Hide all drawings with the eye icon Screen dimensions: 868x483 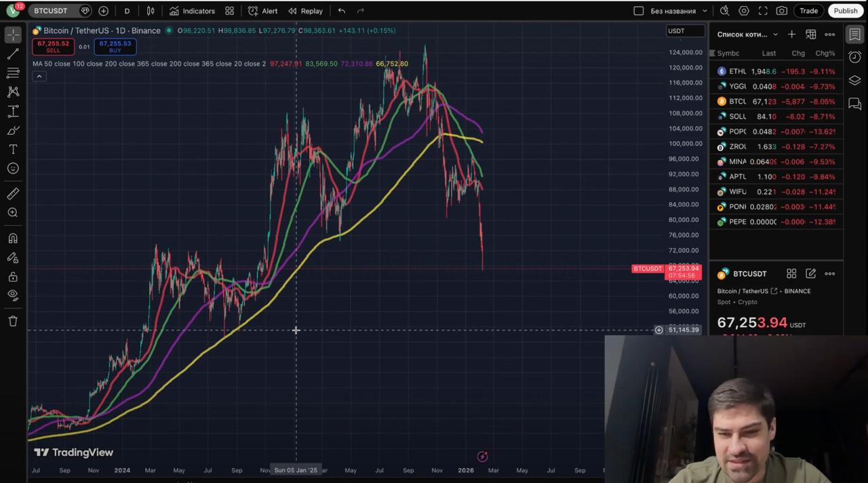(13, 295)
